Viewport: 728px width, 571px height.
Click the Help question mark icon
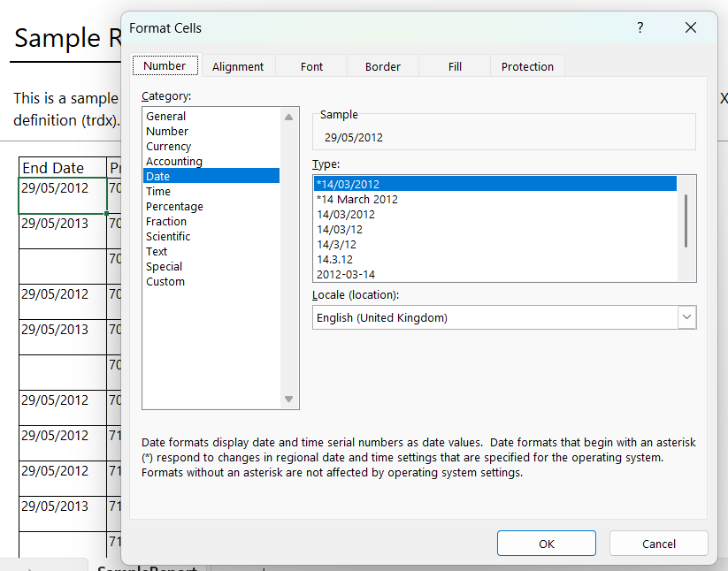pos(640,28)
